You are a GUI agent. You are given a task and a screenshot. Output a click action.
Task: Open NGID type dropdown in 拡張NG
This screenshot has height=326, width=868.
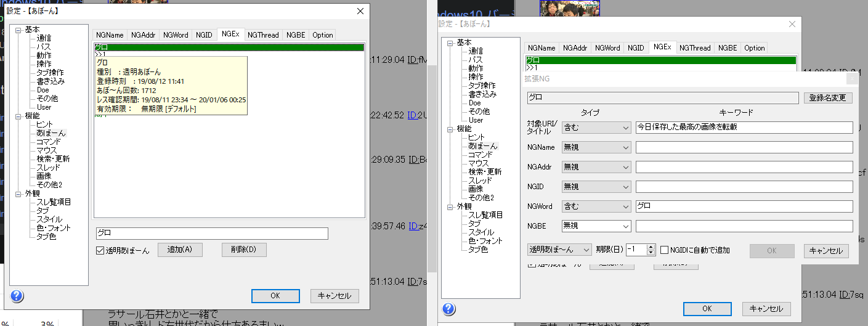pos(596,187)
